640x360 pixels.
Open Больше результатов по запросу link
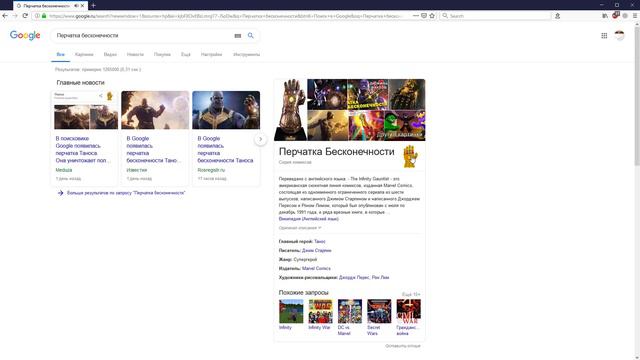tap(126, 193)
